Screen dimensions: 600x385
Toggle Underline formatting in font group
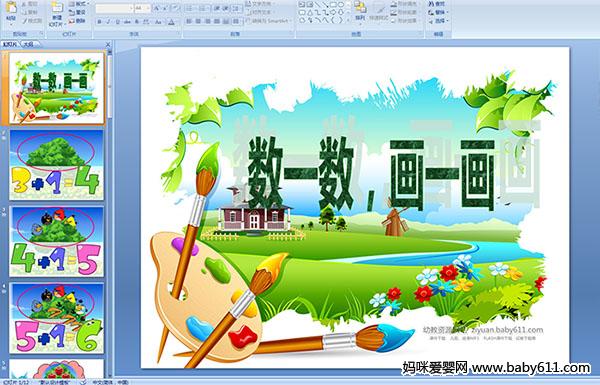coord(117,22)
